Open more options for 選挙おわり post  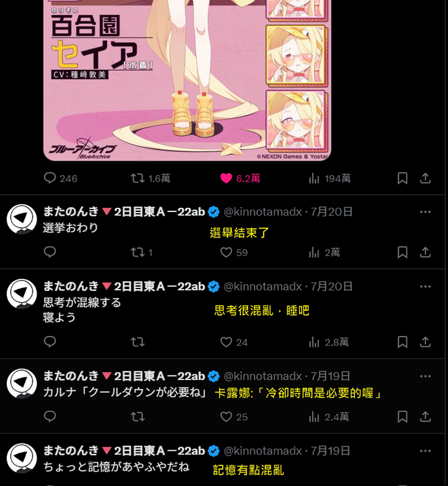coord(425,211)
